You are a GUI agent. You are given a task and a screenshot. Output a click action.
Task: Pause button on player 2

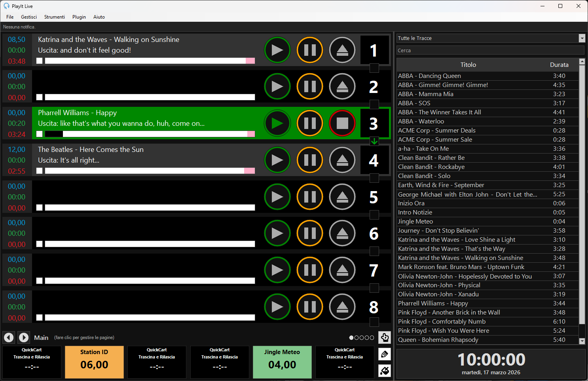[309, 87]
